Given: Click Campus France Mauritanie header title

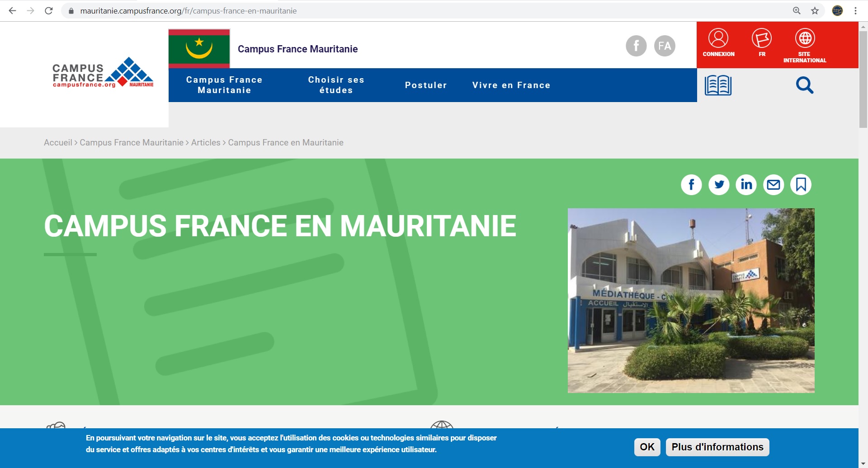Looking at the screenshot, I should (297, 49).
